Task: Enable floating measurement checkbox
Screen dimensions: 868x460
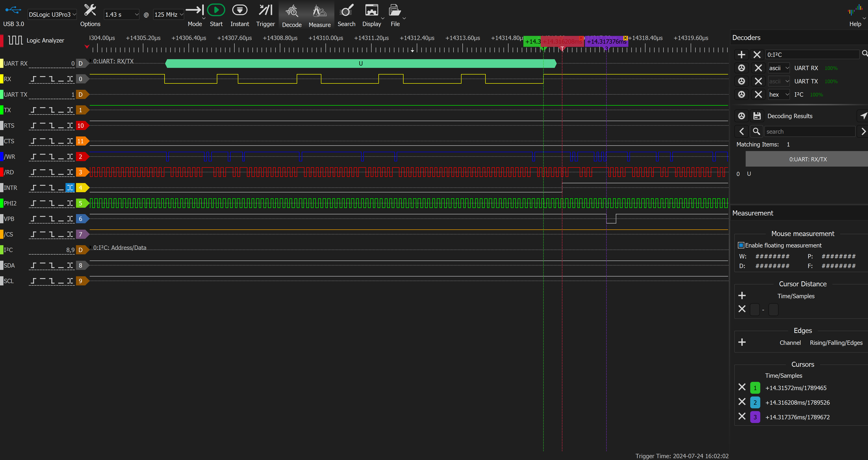Action: (741, 245)
